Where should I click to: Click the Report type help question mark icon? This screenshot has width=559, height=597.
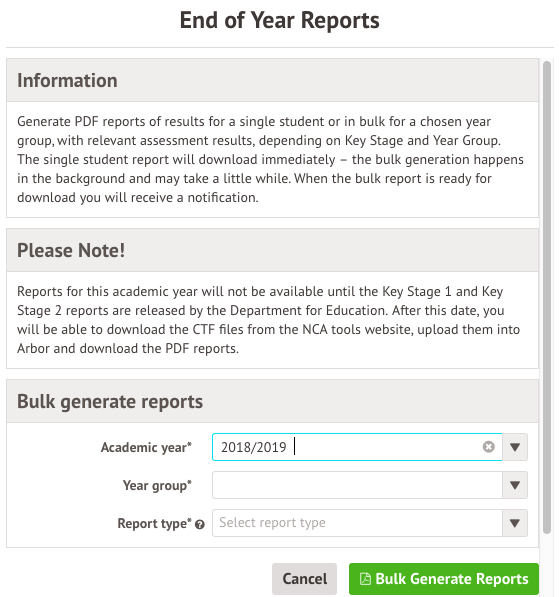tap(200, 525)
